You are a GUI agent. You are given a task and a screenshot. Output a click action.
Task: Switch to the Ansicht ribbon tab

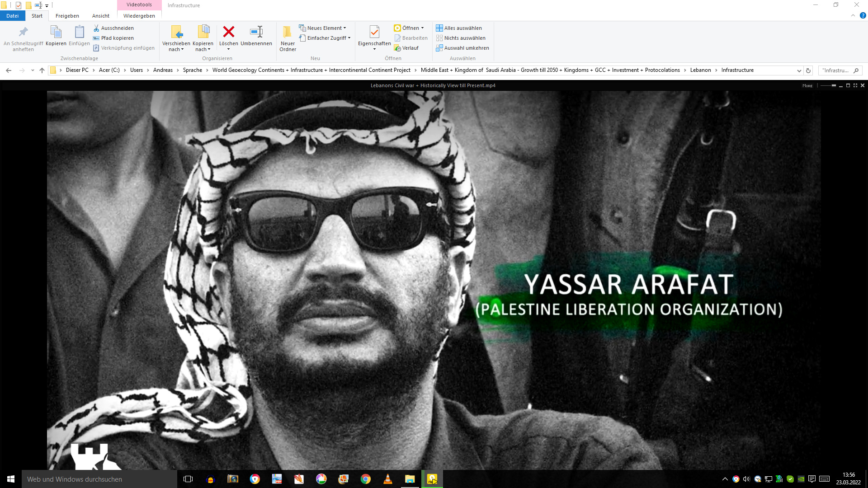(101, 16)
